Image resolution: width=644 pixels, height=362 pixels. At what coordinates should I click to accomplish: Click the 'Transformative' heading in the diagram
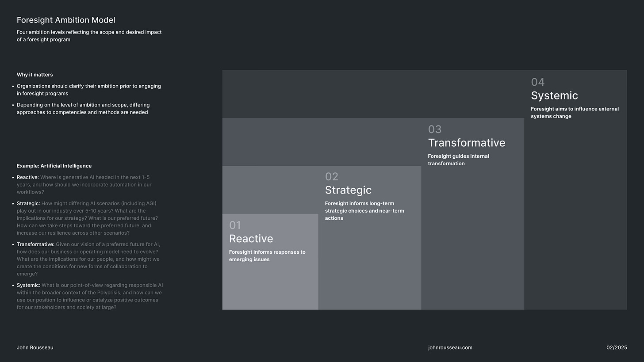[x=467, y=143]
